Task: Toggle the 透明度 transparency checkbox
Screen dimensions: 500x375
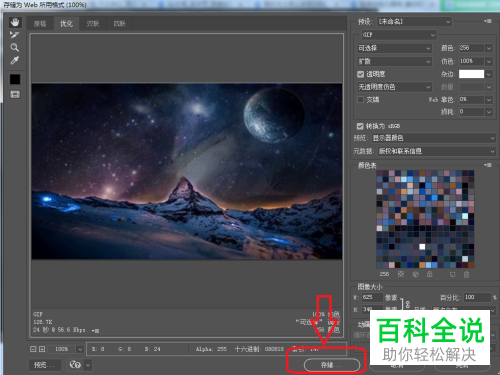Action: click(x=360, y=74)
